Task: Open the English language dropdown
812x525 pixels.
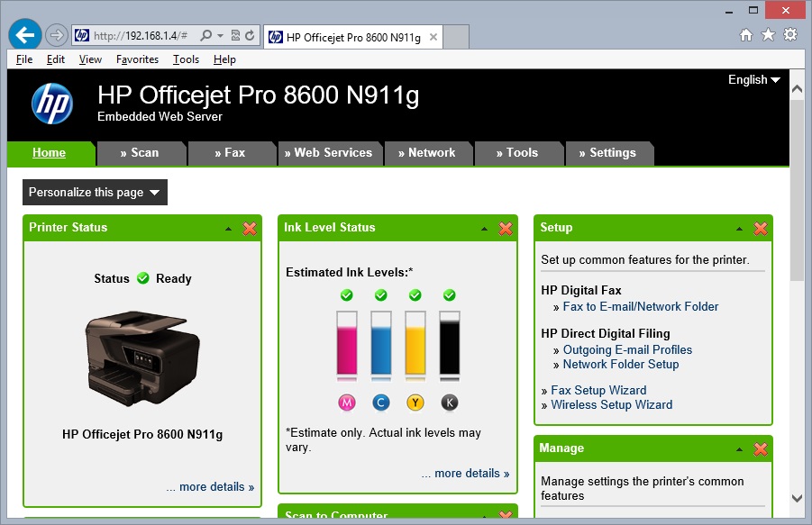Action: point(754,79)
